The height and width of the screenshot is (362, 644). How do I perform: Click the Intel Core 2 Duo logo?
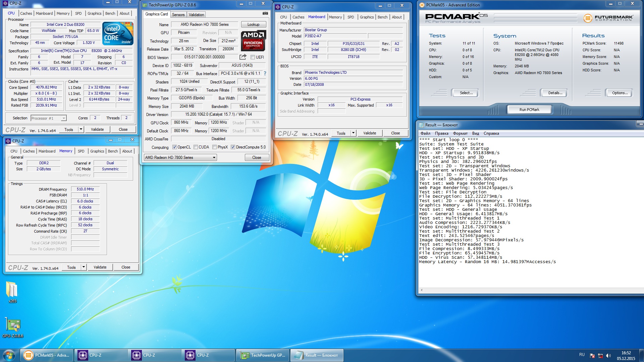(x=118, y=33)
